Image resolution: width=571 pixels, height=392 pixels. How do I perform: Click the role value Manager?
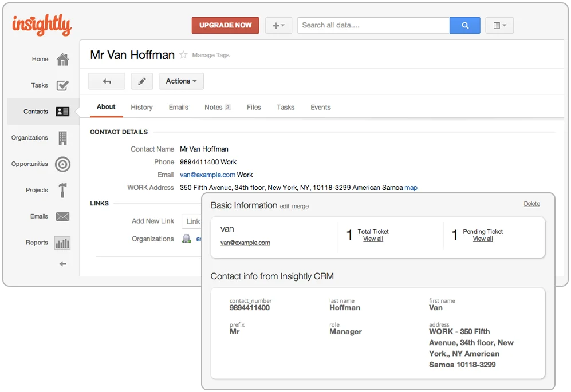pos(345,331)
